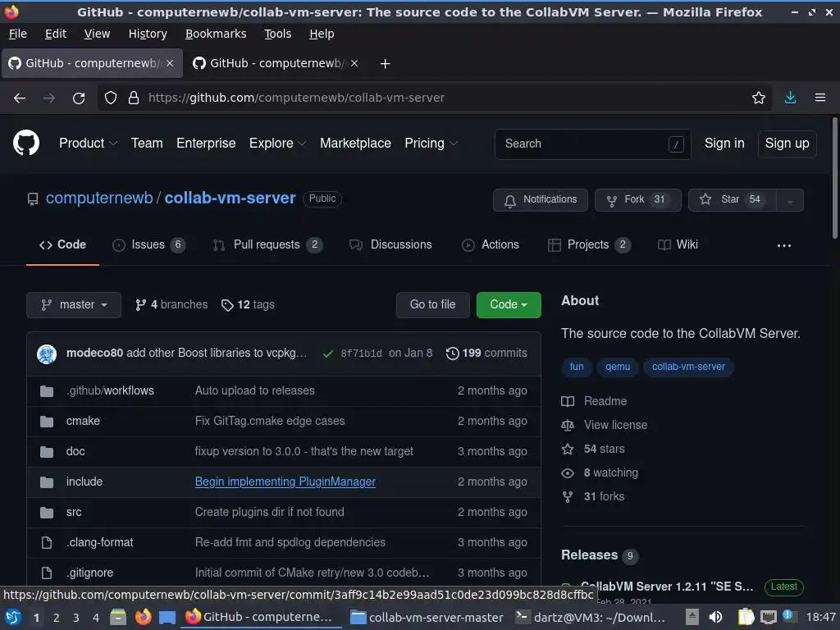The width and height of the screenshot is (840, 630).
Task: Click the Firefox launcher in taskbar
Action: coord(143,617)
